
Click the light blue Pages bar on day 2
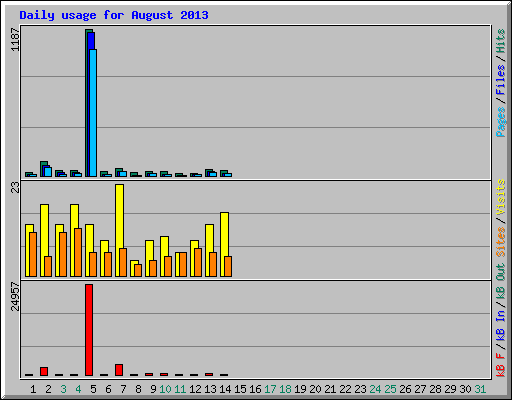[48, 172]
